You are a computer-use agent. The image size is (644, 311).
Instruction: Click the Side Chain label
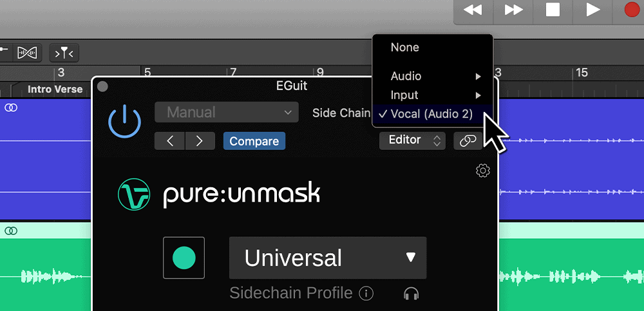(341, 113)
